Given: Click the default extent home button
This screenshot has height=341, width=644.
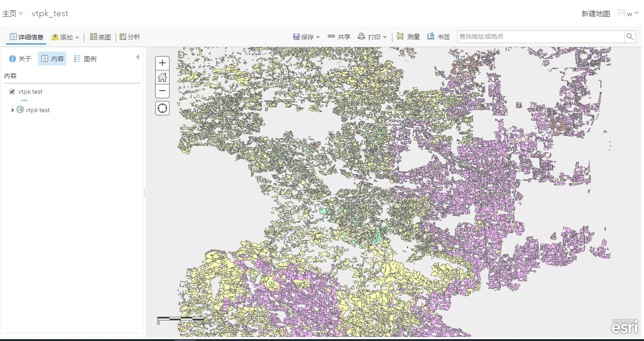Looking at the screenshot, I should tap(162, 77).
